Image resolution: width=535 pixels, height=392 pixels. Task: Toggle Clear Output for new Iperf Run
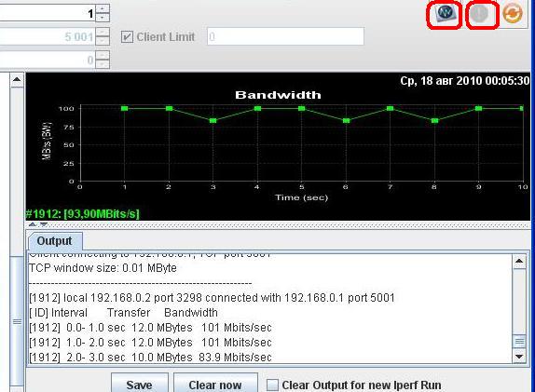(272, 385)
